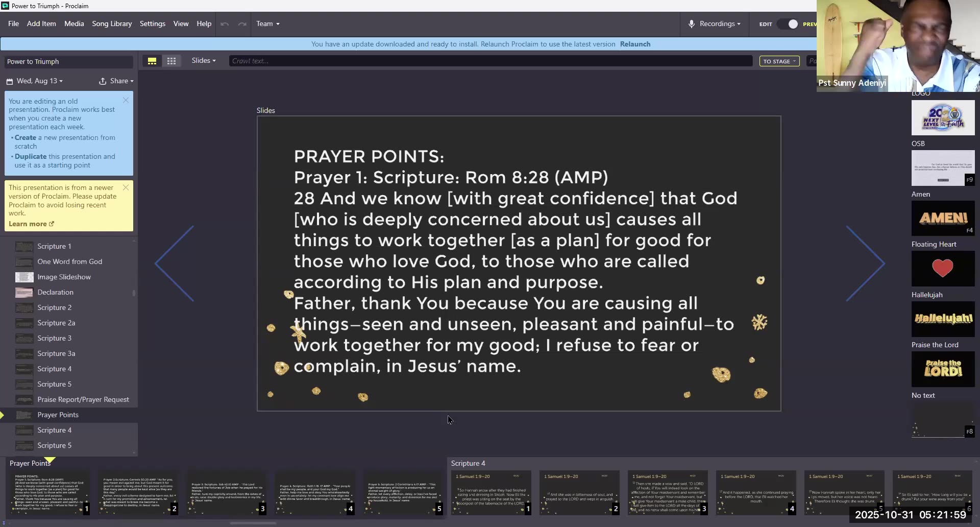
Task: Click the service list vertical scrollbar
Action: 134,293
